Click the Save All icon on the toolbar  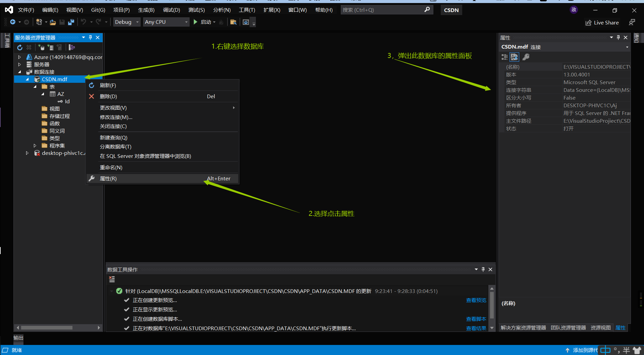pos(71,22)
